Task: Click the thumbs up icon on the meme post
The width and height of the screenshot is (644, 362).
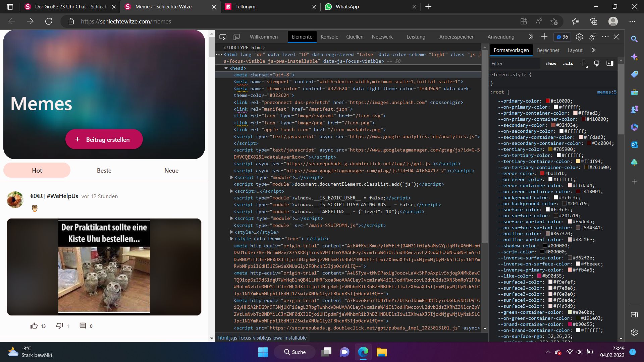Action: tap(34, 326)
